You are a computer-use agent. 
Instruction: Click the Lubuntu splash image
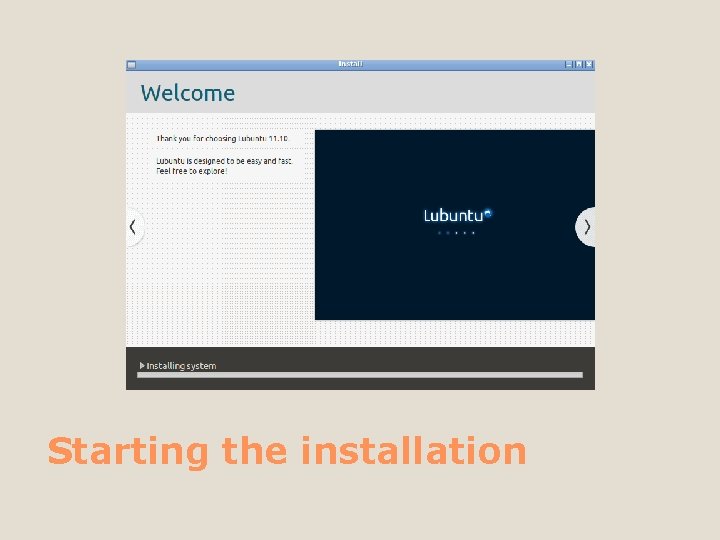[455, 225]
